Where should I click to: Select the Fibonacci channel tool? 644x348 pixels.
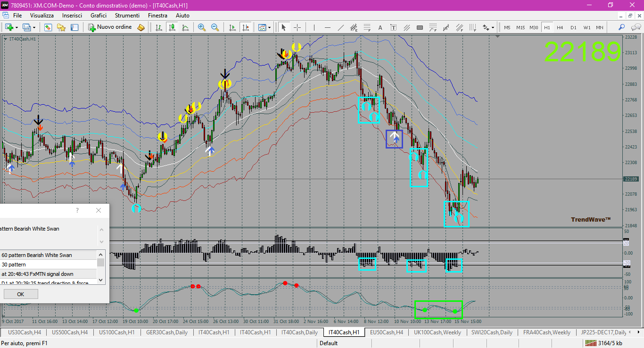click(x=459, y=27)
